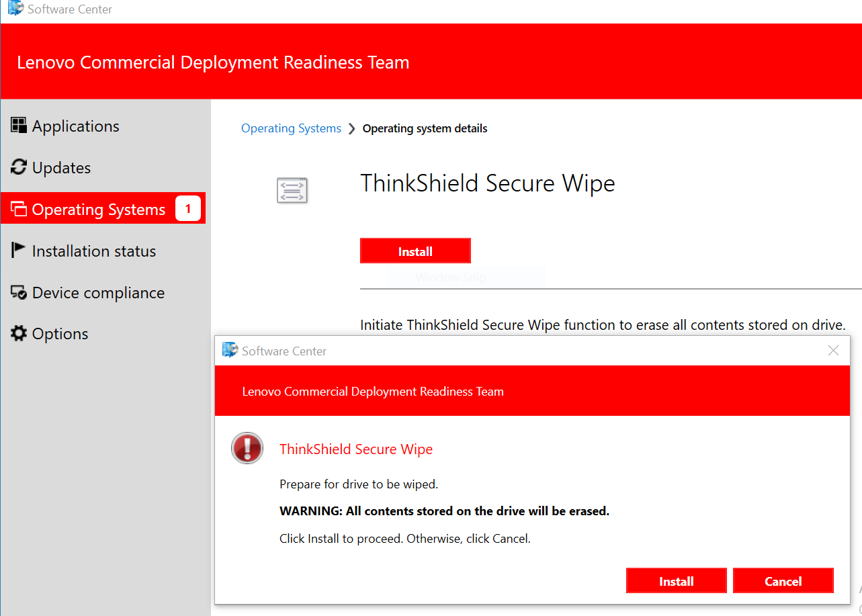Click 'Click Install to proceed' instruction text

[405, 539]
